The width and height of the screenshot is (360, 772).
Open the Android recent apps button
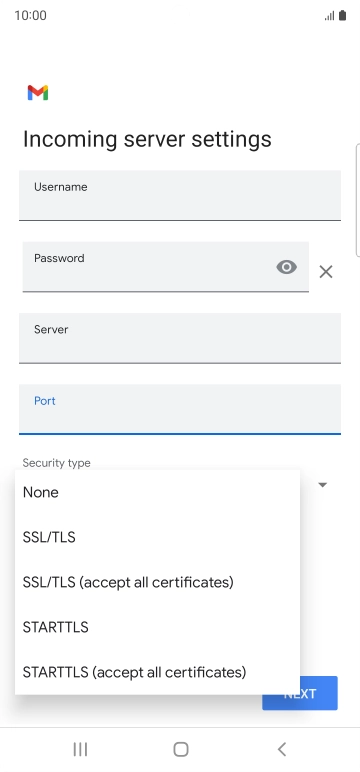tap(80, 749)
